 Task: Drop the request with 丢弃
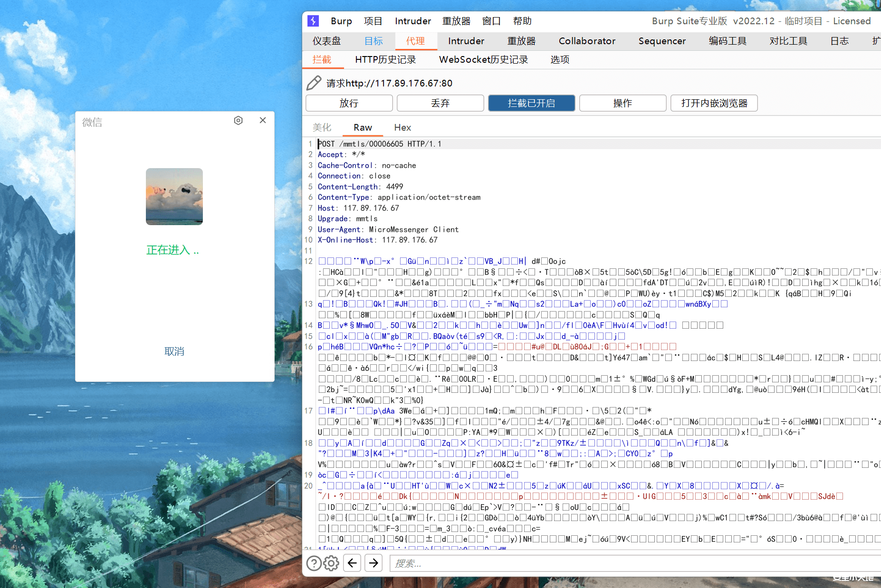click(x=440, y=103)
